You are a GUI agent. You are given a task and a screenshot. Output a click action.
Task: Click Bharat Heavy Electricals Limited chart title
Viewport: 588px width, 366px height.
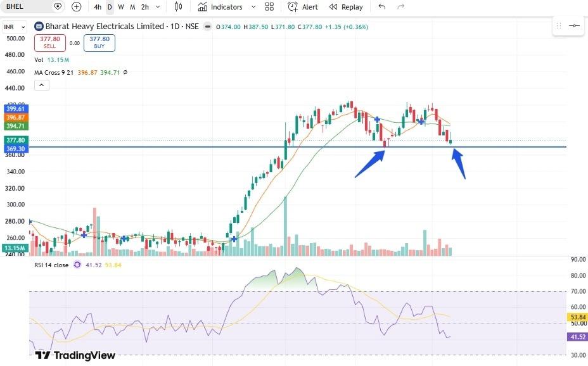coord(105,27)
